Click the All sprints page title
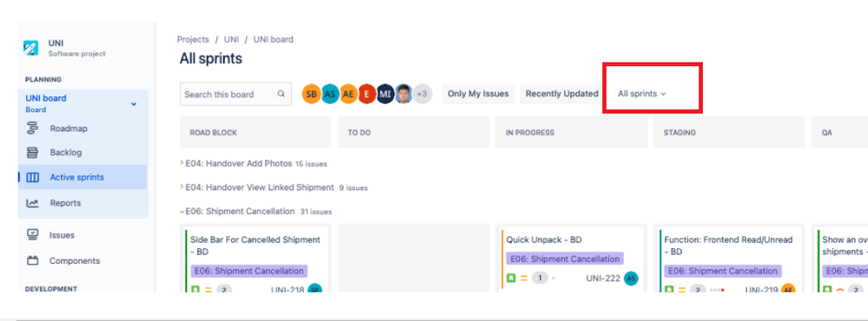Image resolution: width=868 pixels, height=321 pixels. tap(211, 59)
